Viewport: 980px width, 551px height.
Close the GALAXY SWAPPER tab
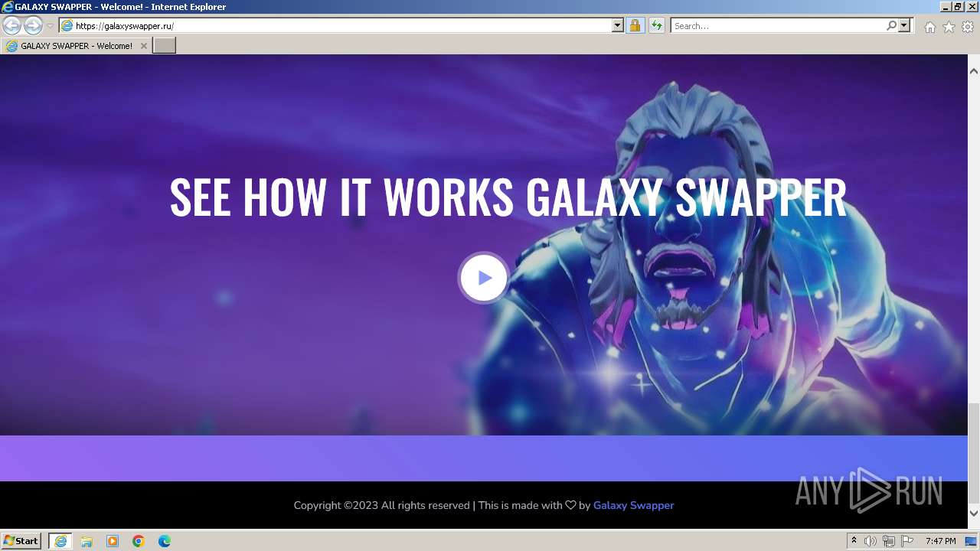pos(143,46)
